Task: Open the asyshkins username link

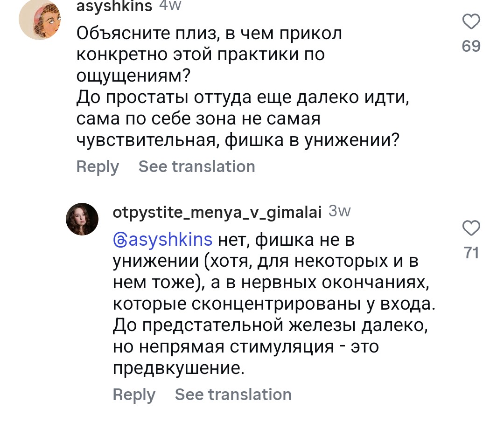Action: point(114,6)
